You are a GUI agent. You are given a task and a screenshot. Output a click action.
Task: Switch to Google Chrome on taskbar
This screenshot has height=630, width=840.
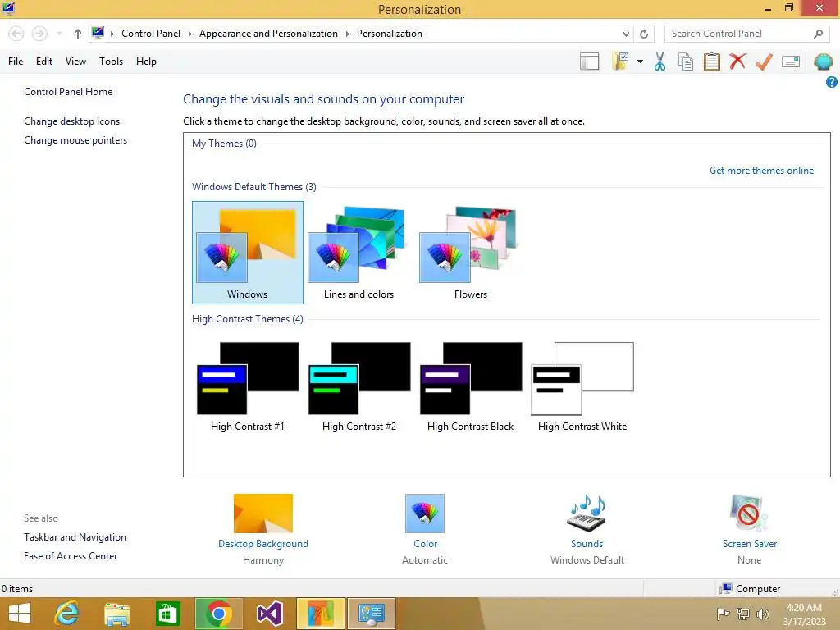tap(218, 614)
